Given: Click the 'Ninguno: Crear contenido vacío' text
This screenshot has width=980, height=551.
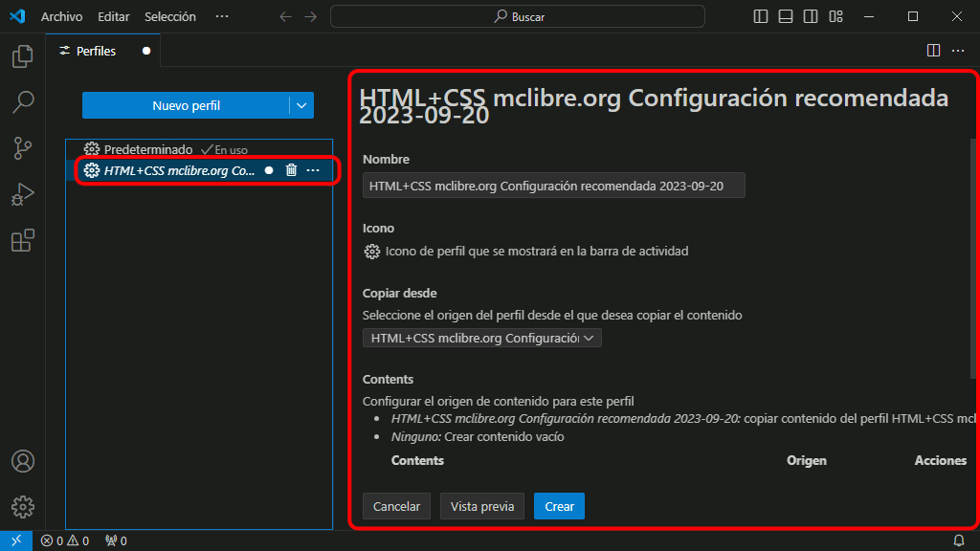Looking at the screenshot, I should click(x=478, y=436).
